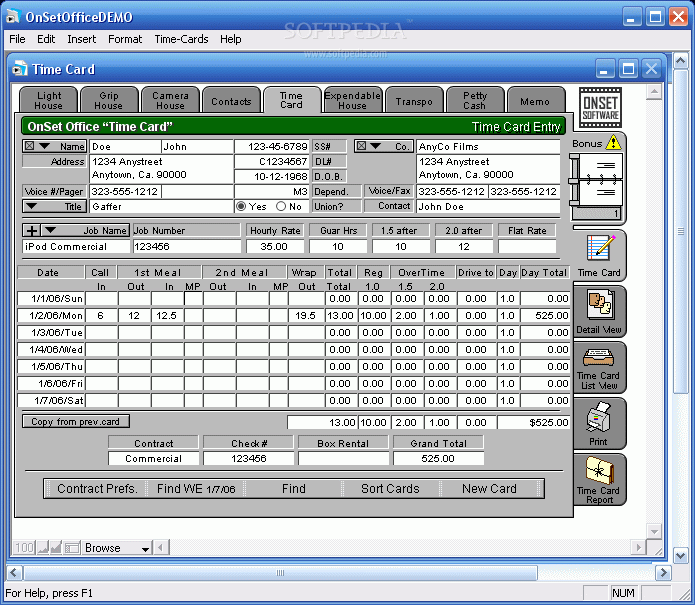
Task: Open the Name dropdown arrow
Action: (44, 146)
